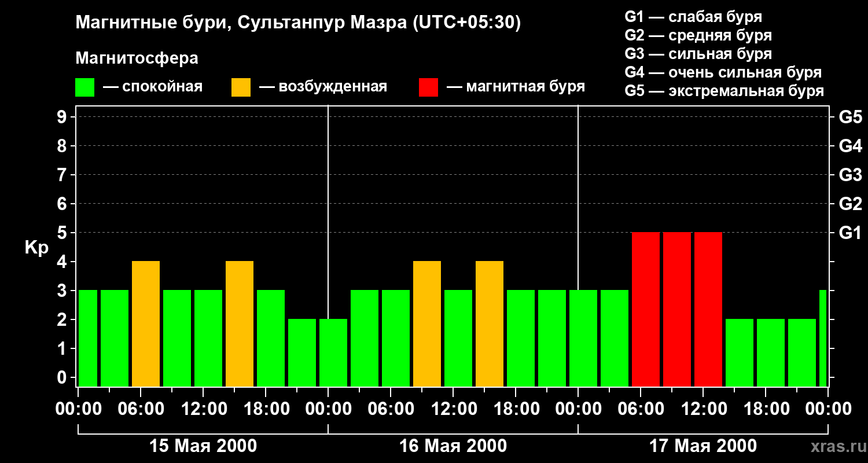Click the 'G3' label on the right axis
Image resolution: width=868 pixels, height=463 pixels.
click(850, 175)
